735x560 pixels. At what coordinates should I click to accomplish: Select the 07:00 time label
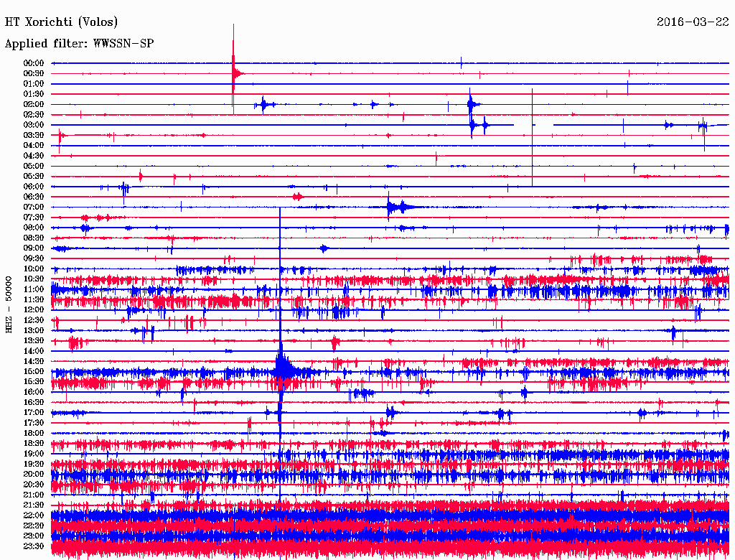34,207
